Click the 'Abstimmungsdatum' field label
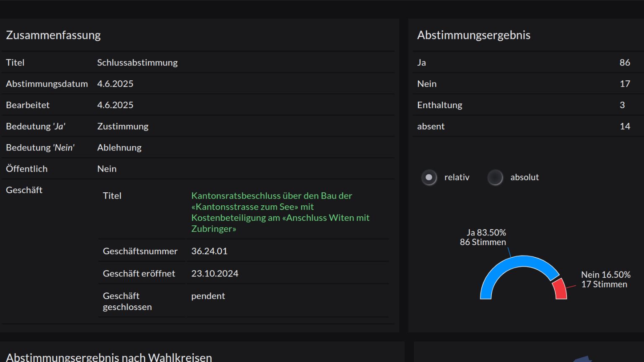644x362 pixels. [47, 84]
